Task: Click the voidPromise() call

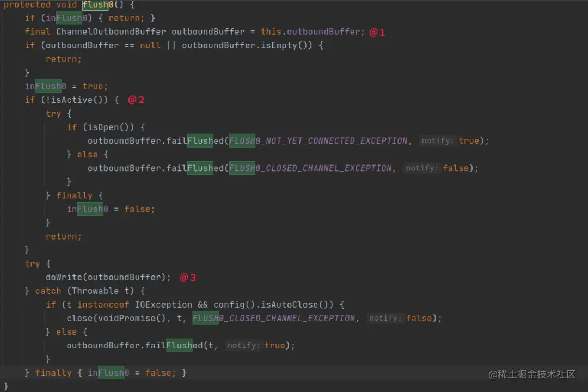Action: click(132, 318)
